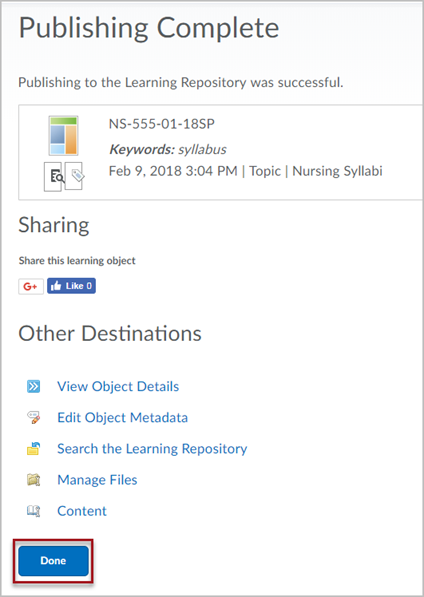Share via Google Plus button
Screen dimensions: 424x597
[31, 286]
